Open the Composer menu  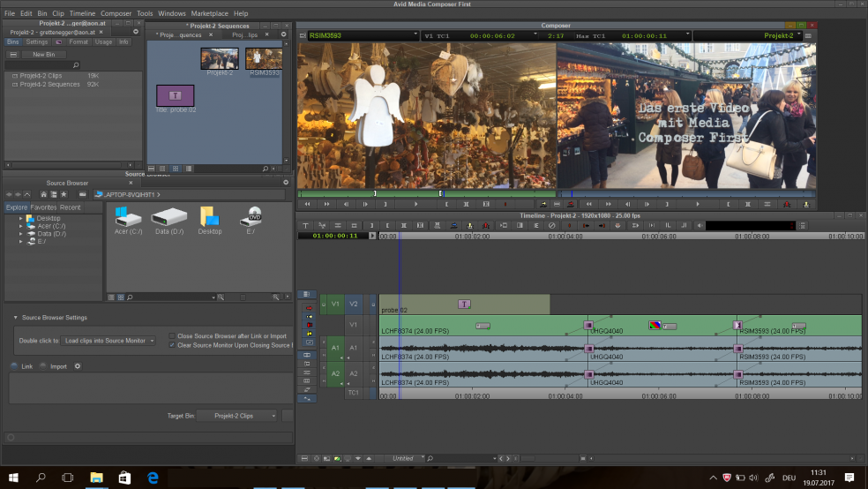pos(116,14)
